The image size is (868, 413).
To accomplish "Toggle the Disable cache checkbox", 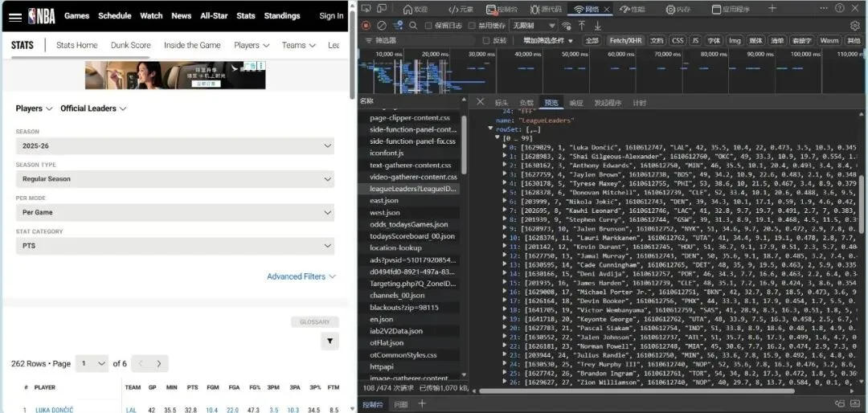I will (472, 26).
